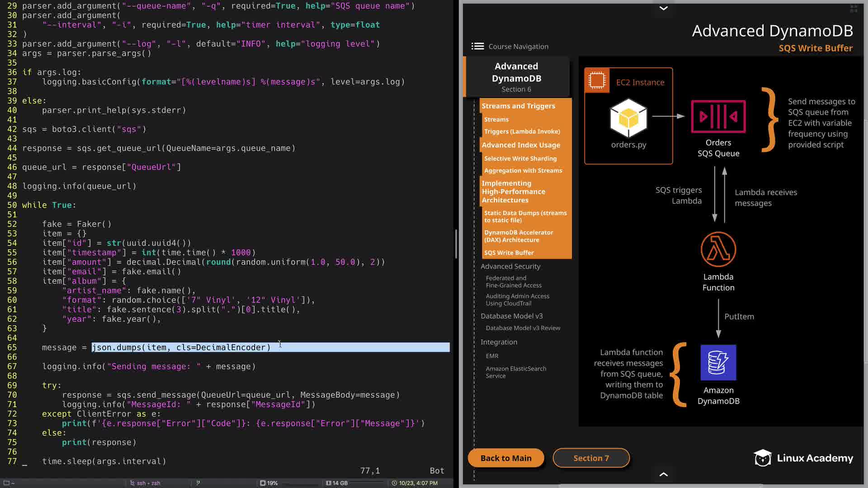
Task: Select the Triggers (Lambda Invoke) lesson
Action: [522, 131]
